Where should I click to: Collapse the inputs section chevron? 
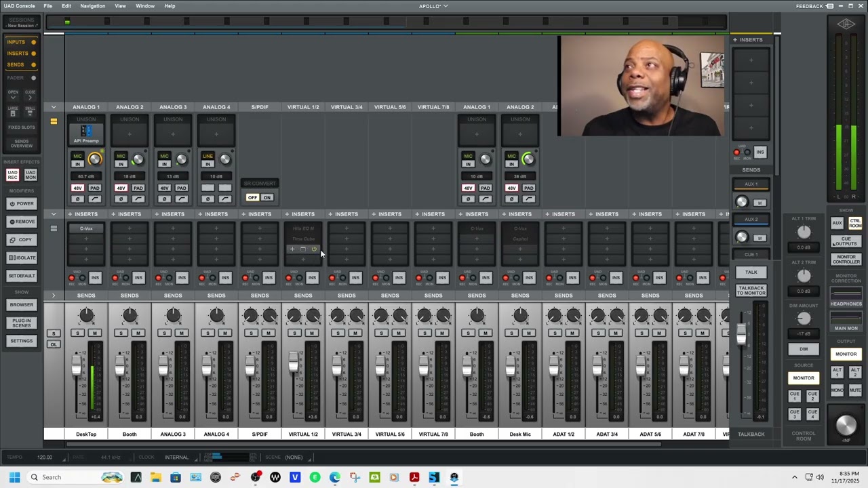[x=54, y=107]
